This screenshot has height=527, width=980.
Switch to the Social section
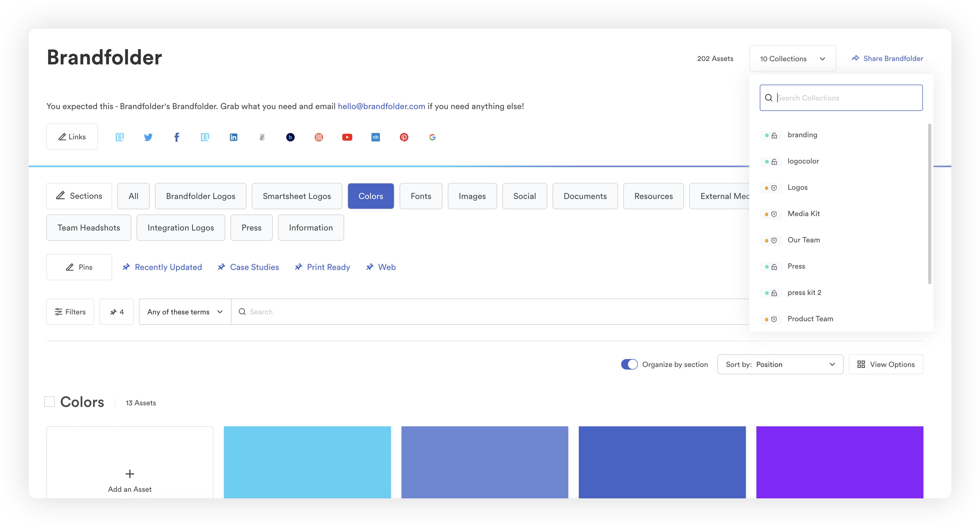(525, 196)
